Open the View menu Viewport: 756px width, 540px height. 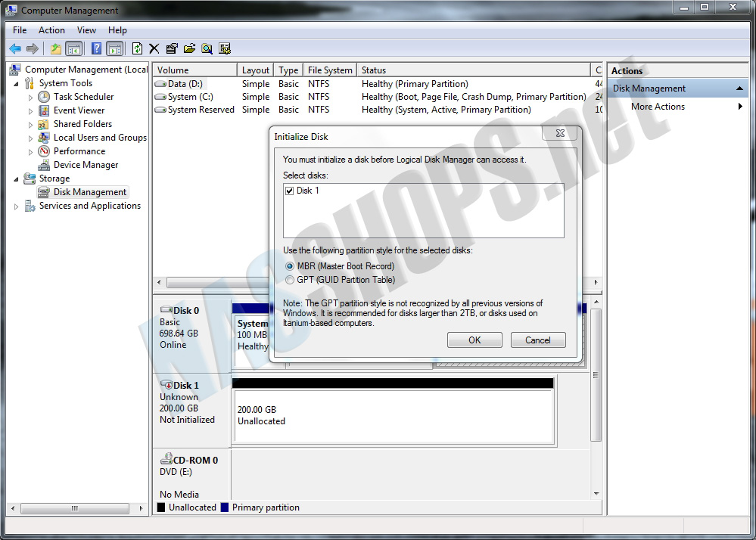[86, 29]
